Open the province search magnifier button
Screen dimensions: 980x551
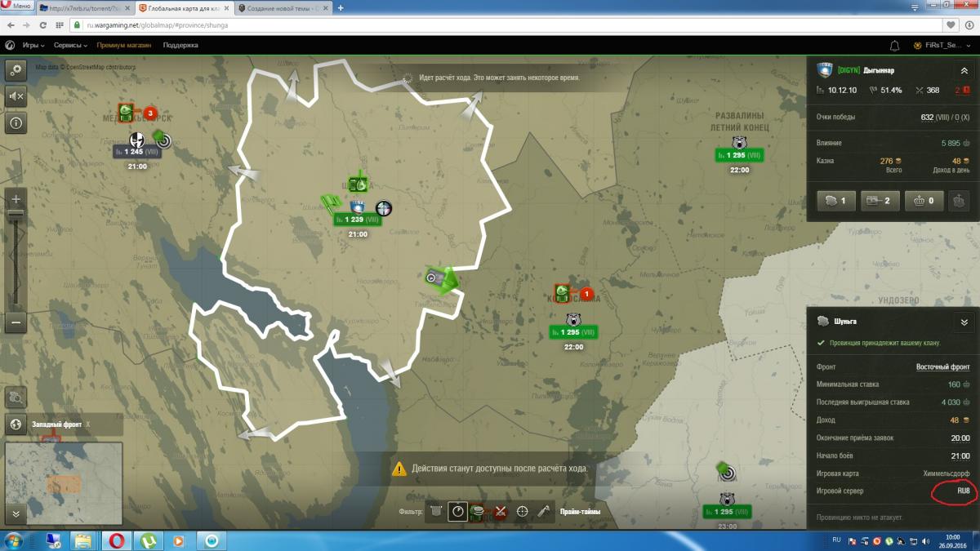click(x=16, y=398)
